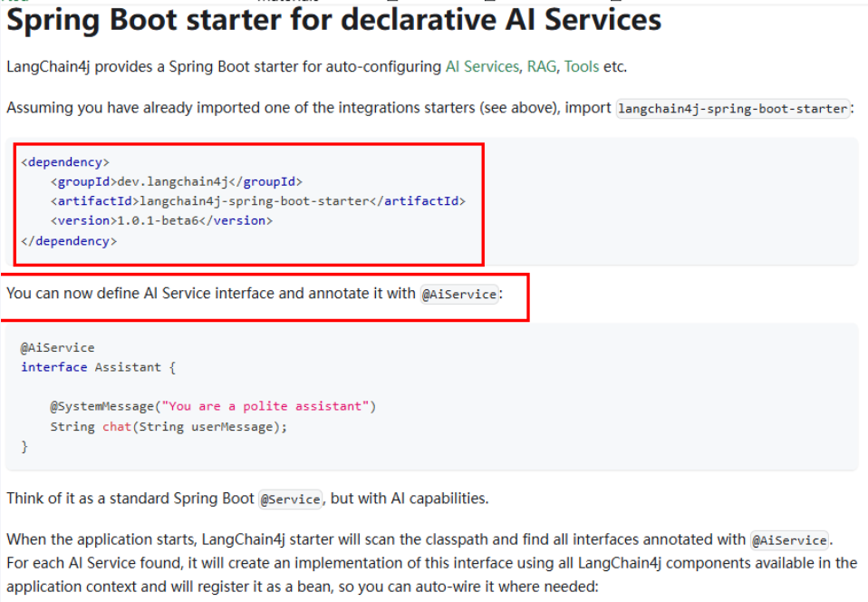The width and height of the screenshot is (868, 602).
Task: Open the AI Services link
Action: point(482,67)
